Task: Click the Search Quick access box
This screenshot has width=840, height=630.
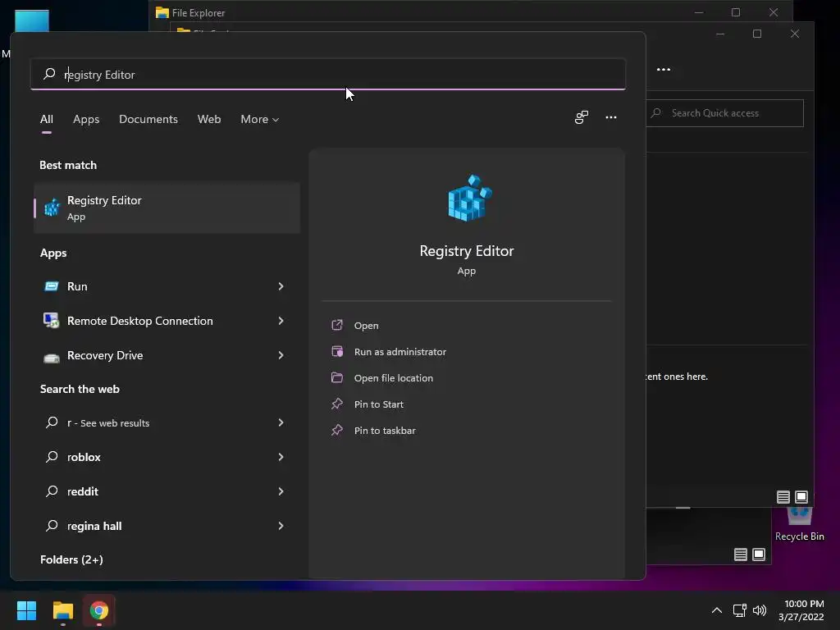Action: 725,113
